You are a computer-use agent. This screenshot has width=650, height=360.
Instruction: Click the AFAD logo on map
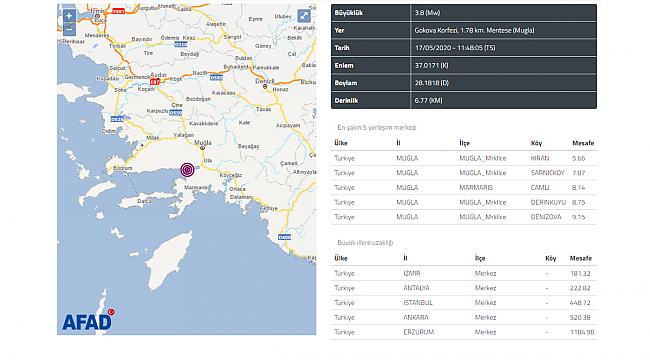click(x=88, y=320)
